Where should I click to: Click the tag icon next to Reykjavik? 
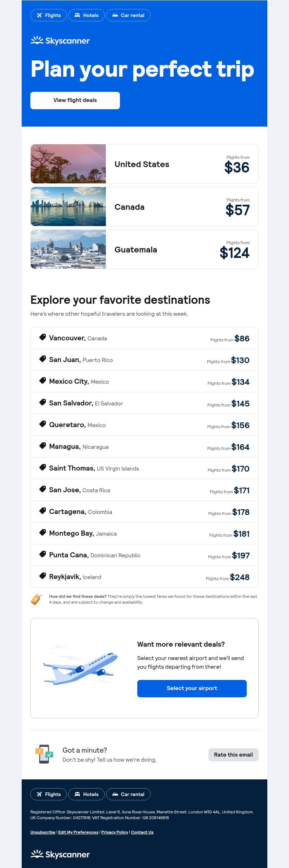click(x=43, y=576)
